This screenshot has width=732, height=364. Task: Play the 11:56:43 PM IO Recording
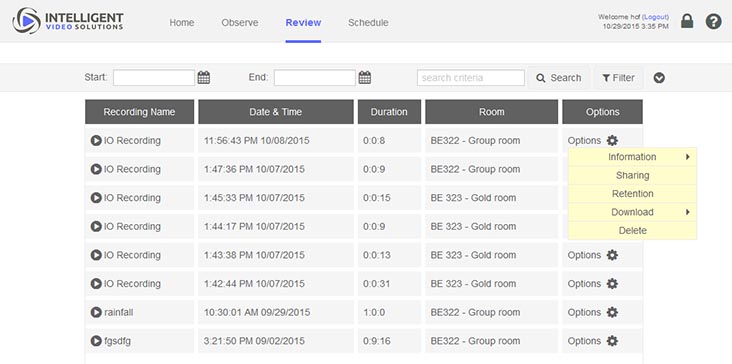96,140
